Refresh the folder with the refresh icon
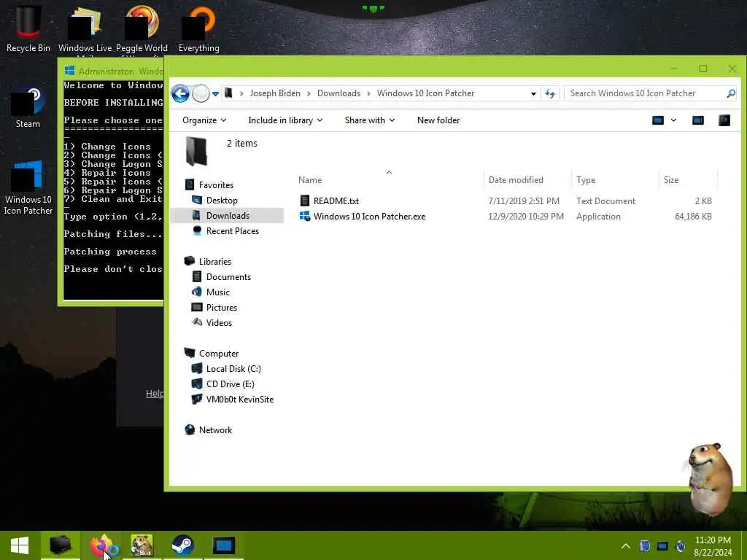Viewport: 747px width, 560px height. click(550, 93)
